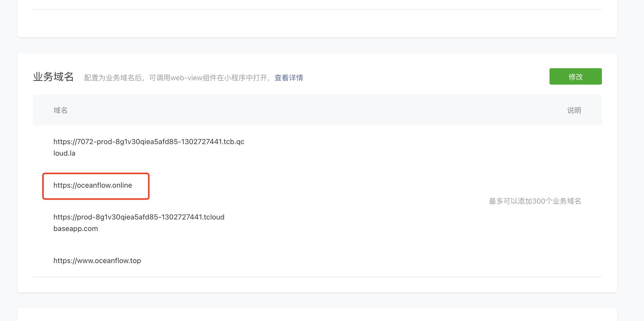Click the red highlight box border

tap(96, 174)
